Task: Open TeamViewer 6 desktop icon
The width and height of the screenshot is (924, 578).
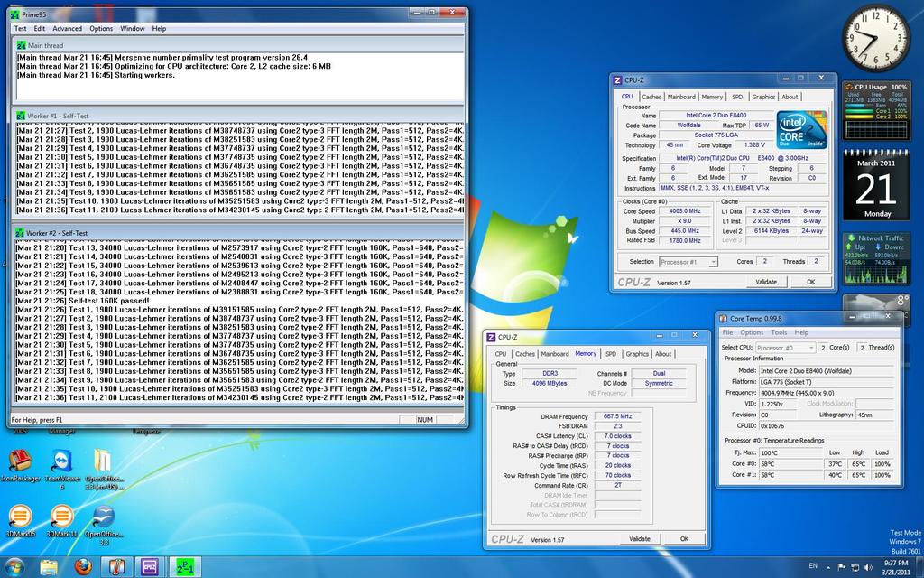Action: [62, 469]
